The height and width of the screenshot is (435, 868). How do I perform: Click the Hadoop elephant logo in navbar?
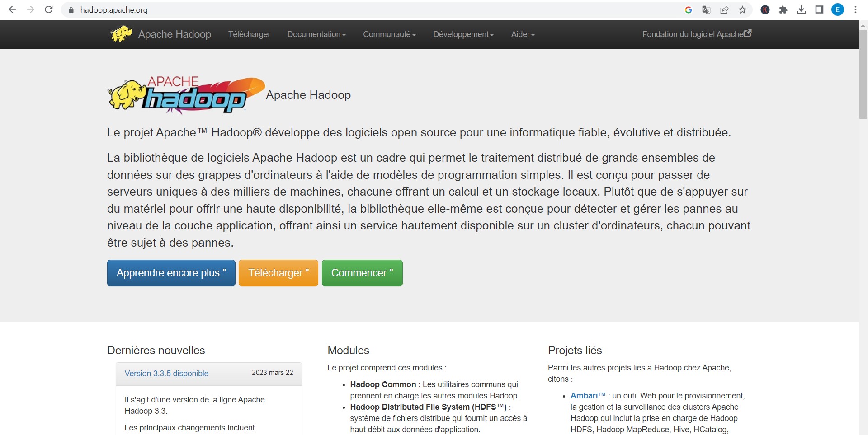pyautogui.click(x=121, y=34)
